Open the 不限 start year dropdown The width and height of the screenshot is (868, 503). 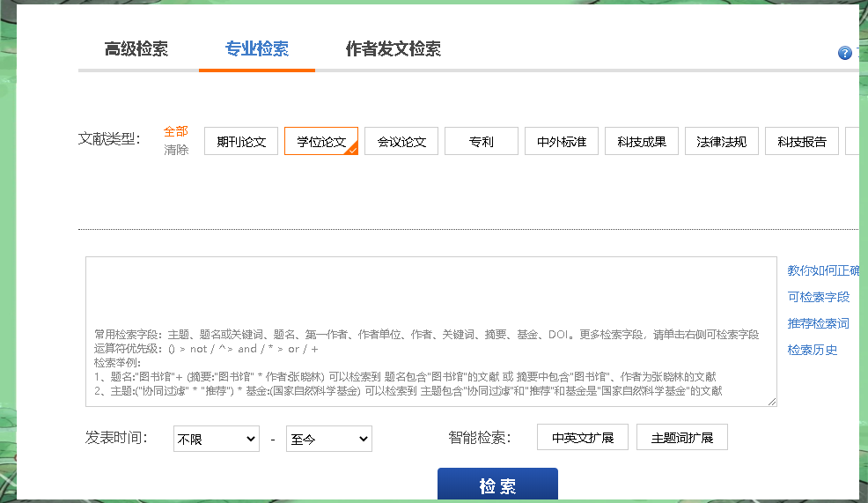point(217,439)
